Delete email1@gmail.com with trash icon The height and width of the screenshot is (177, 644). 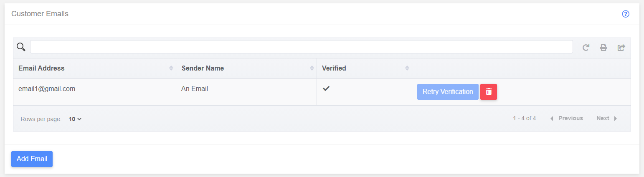click(489, 92)
